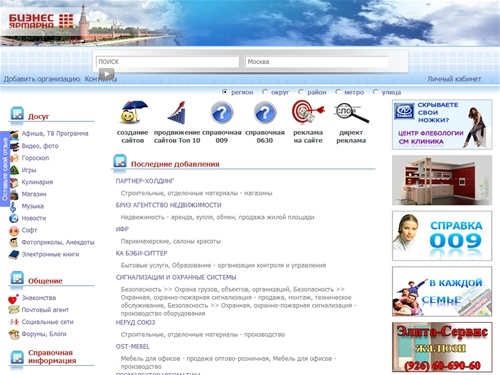Open НЕРУД СОЮЗ listing
Screen dimensions: 500x375
click(x=135, y=323)
